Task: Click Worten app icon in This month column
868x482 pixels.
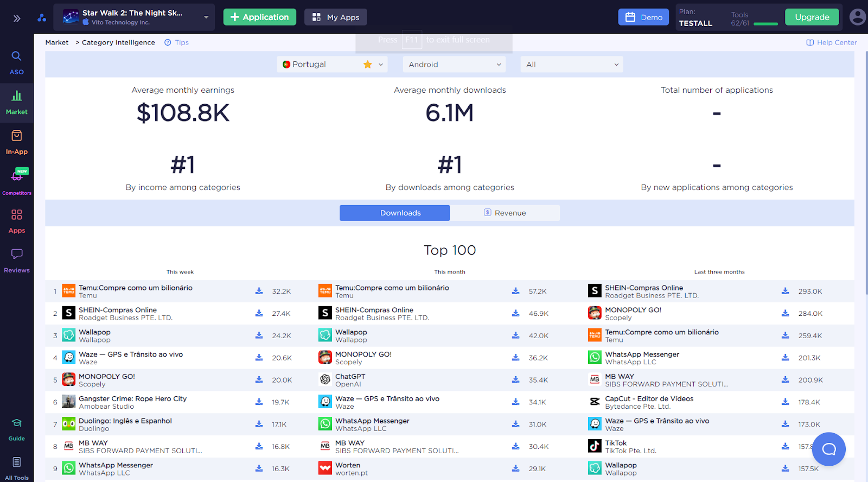Action: tap(325, 468)
